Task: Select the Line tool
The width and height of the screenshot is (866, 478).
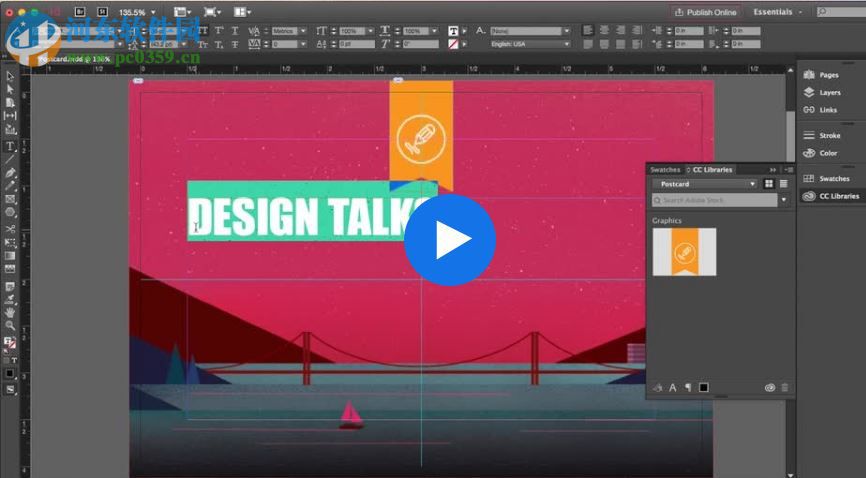Action: click(x=10, y=160)
